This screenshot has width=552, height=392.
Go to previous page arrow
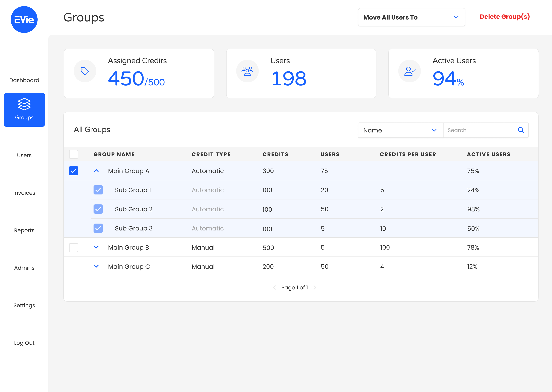274,287
